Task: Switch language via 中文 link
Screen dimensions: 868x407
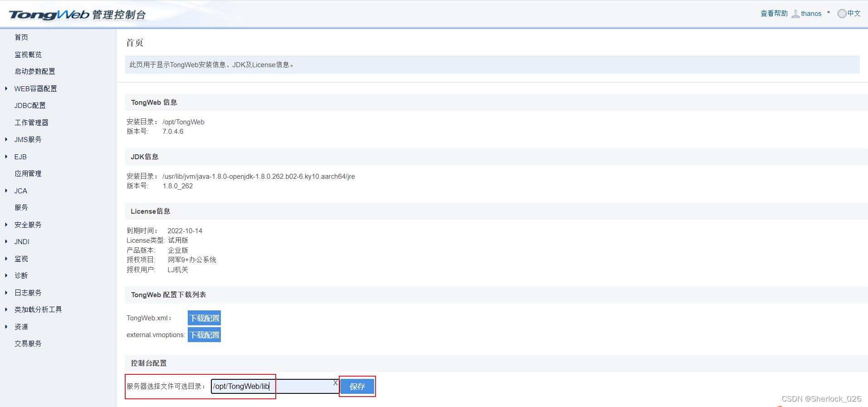Action: 854,14
